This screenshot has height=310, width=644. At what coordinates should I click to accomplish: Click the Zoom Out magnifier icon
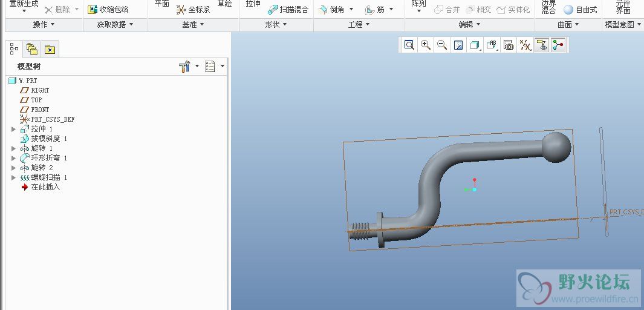[442, 45]
